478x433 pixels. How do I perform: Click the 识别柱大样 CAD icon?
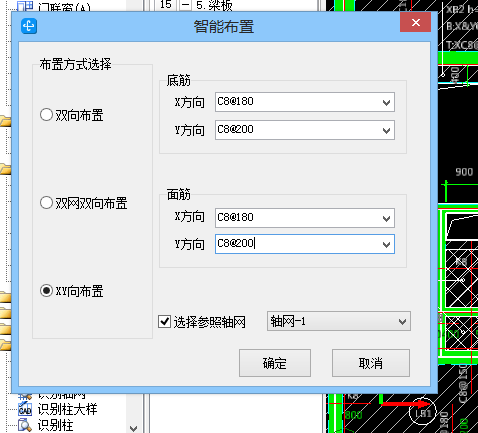(x=25, y=409)
